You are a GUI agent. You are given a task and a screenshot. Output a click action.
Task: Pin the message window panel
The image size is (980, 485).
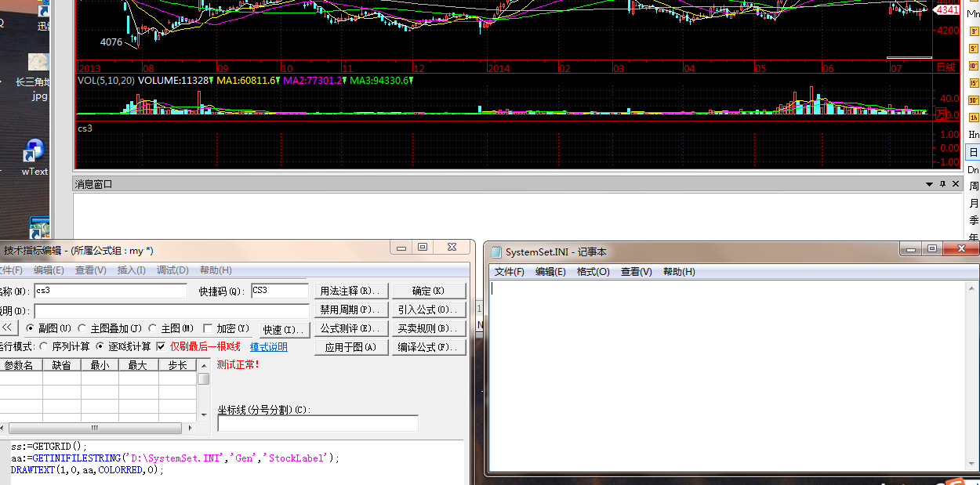pos(942,184)
